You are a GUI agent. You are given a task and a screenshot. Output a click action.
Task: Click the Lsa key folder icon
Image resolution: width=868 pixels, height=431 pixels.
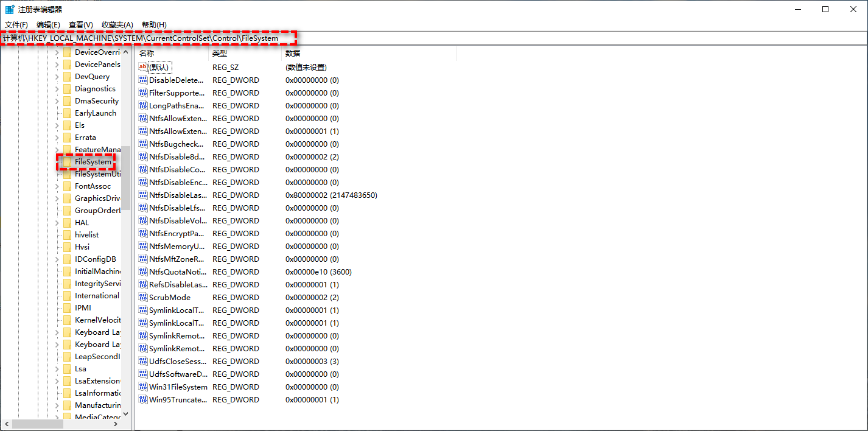pos(67,369)
